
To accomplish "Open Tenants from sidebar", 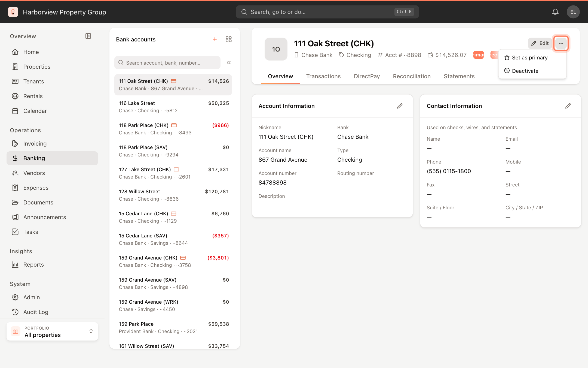I will coord(52,82).
